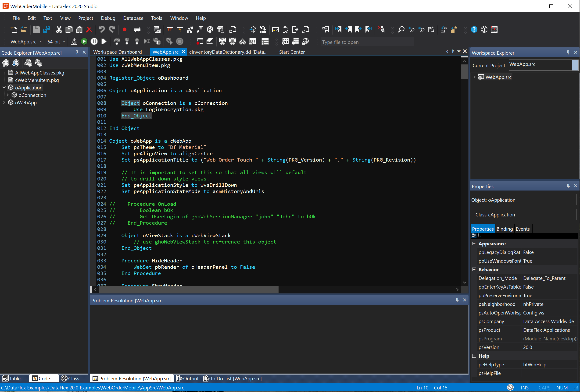Click the green Run program button

(84, 41)
